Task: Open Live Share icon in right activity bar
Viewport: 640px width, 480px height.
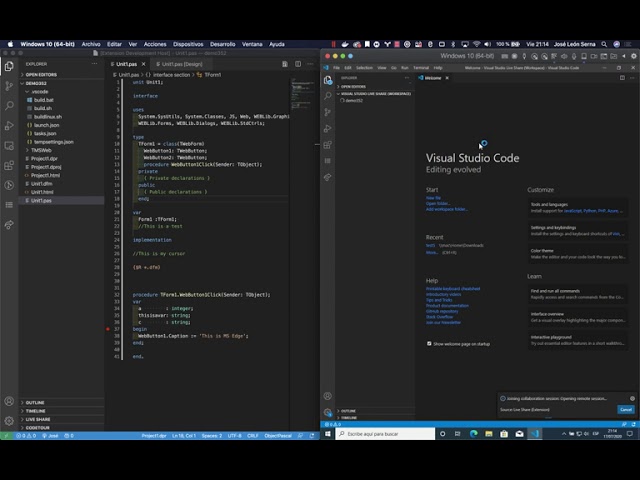Action: [328, 177]
